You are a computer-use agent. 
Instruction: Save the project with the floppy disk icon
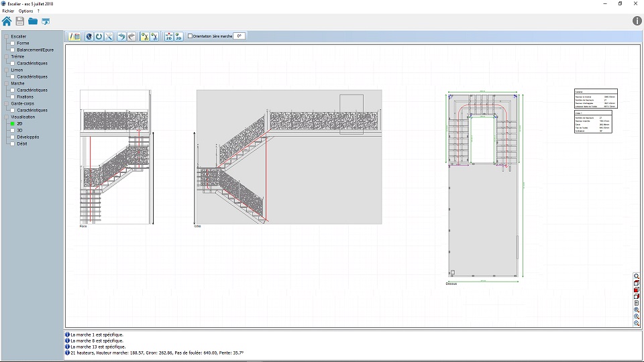tap(19, 21)
